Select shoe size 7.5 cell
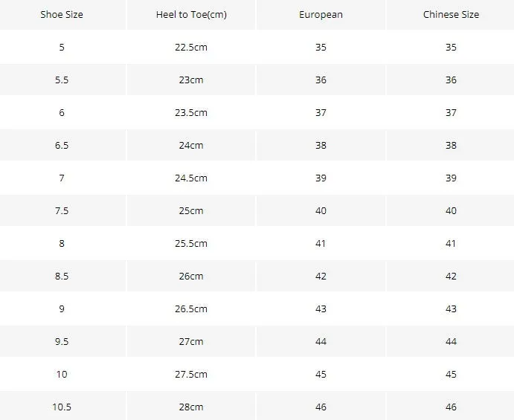 tap(62, 210)
